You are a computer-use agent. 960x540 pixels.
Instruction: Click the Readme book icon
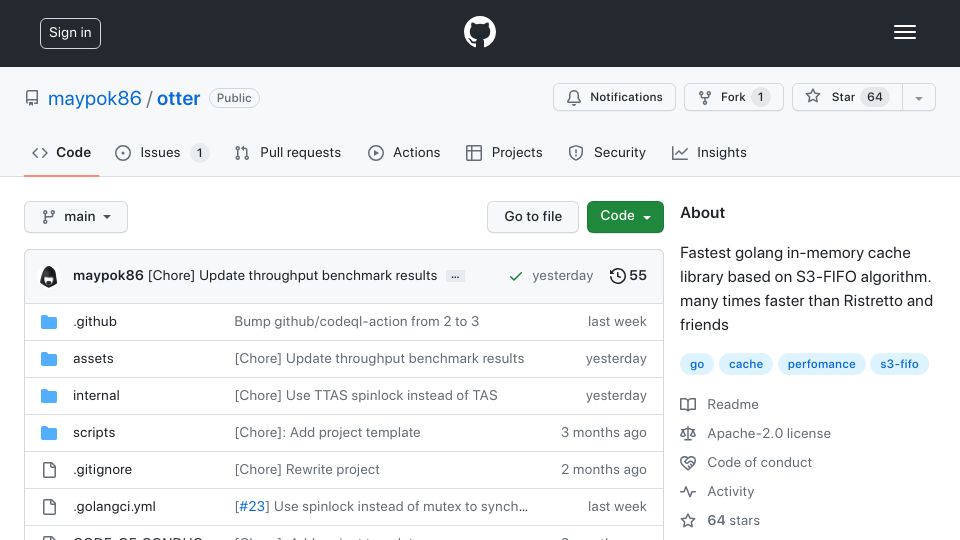tap(688, 405)
